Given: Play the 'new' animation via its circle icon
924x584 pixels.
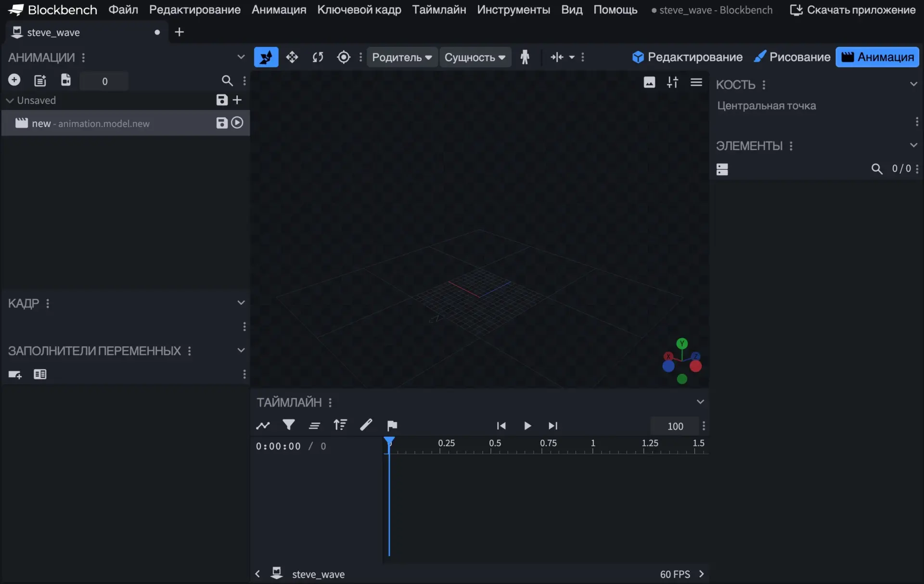Looking at the screenshot, I should click(237, 123).
